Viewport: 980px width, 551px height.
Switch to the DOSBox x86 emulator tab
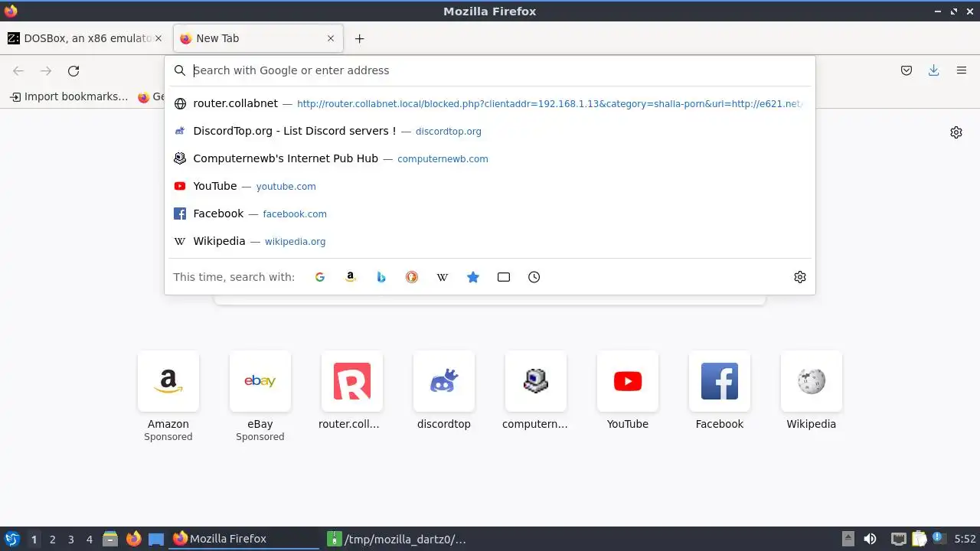(84, 38)
